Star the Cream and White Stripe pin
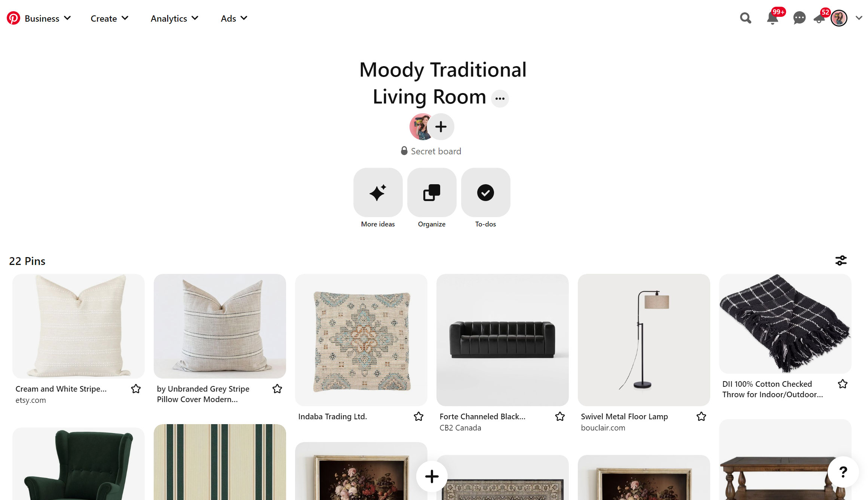868x500 pixels. point(136,389)
